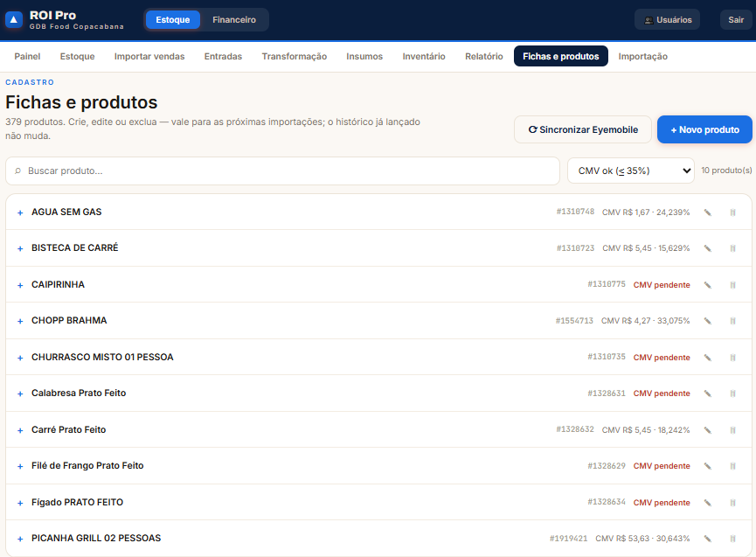The image size is (756, 557).
Task: Click Sincronizar Eyemobile button
Action: [583, 129]
